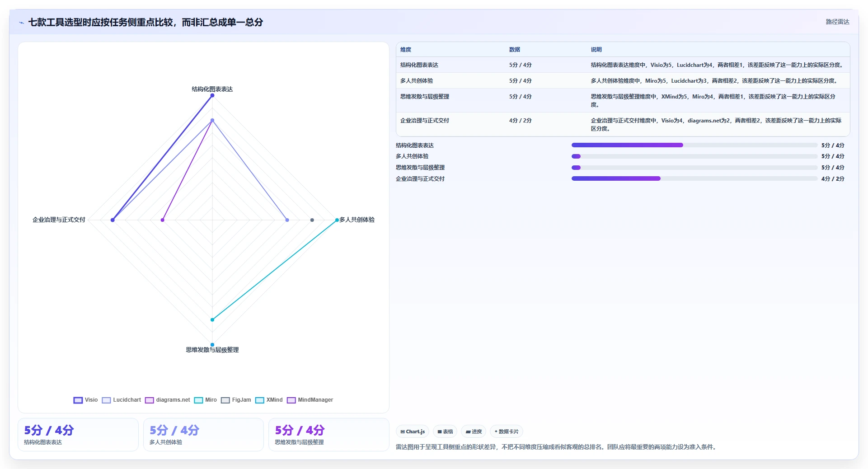Click the 表格 chip
Viewport: 868px width, 469px height.
(445, 431)
